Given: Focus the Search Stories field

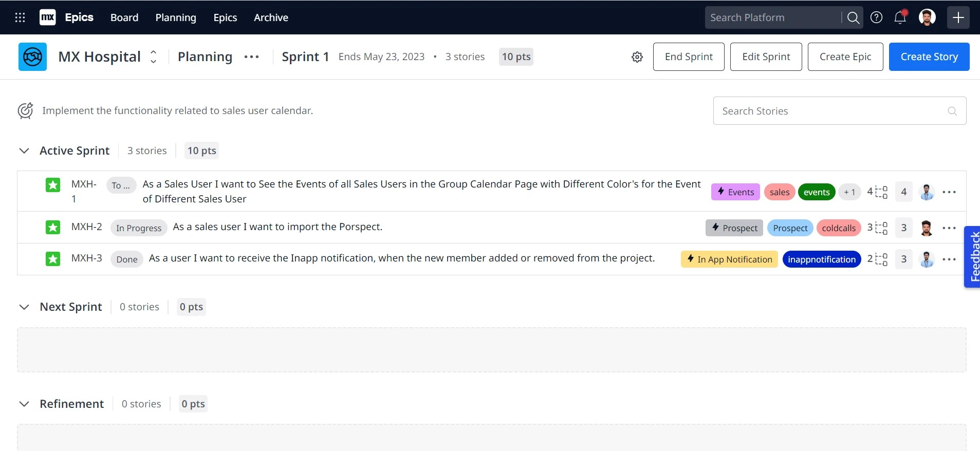Looking at the screenshot, I should click(833, 111).
